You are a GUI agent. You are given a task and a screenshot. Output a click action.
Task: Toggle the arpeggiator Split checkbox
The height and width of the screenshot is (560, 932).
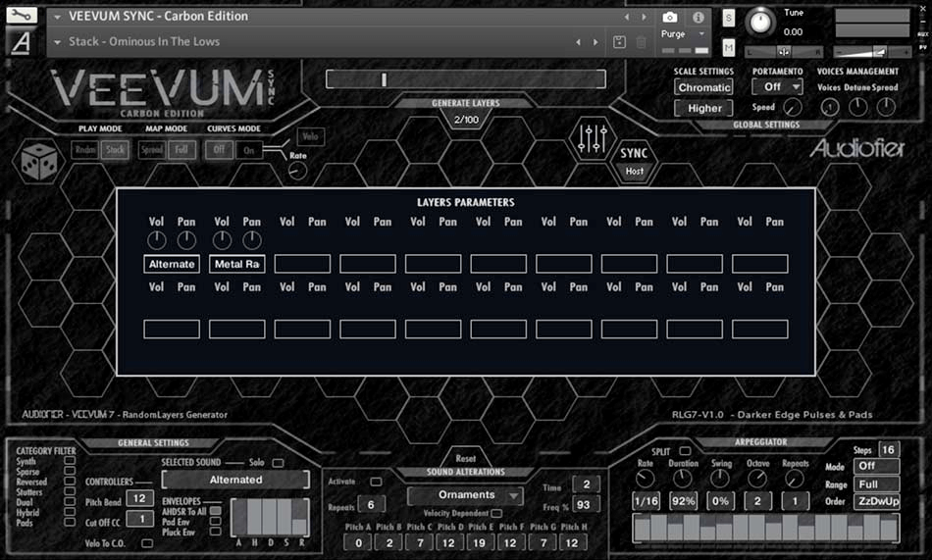click(x=685, y=451)
